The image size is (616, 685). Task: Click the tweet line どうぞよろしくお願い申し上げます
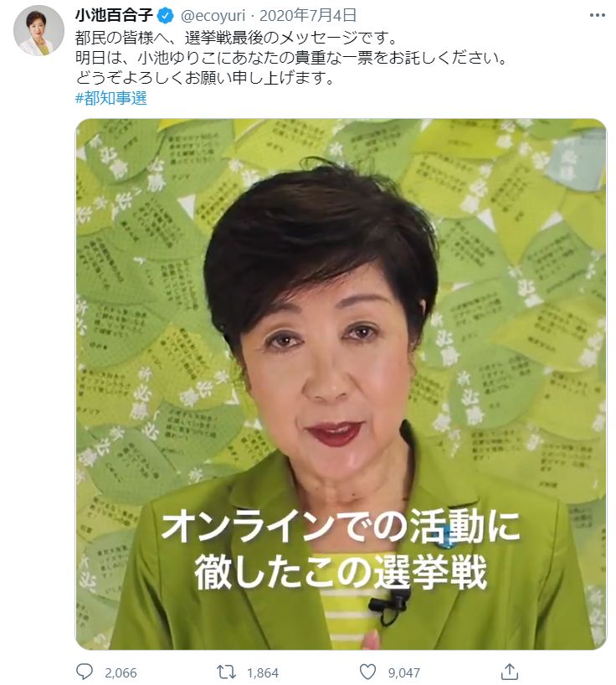[x=205, y=78]
